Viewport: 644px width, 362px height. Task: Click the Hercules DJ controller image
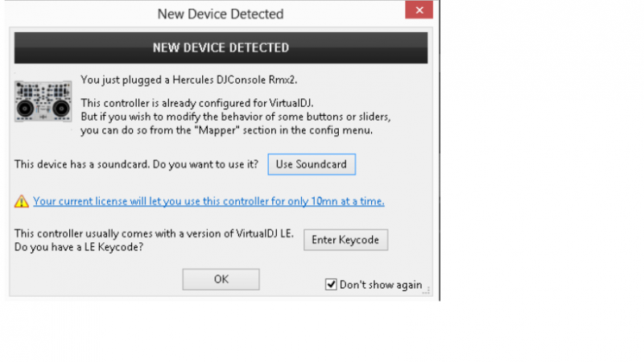coord(43,101)
